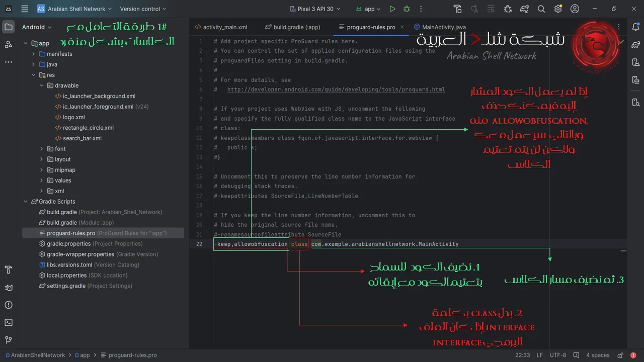The image size is (644, 362).
Task: Select search_bar.xml in the tree
Action: [x=82, y=138]
